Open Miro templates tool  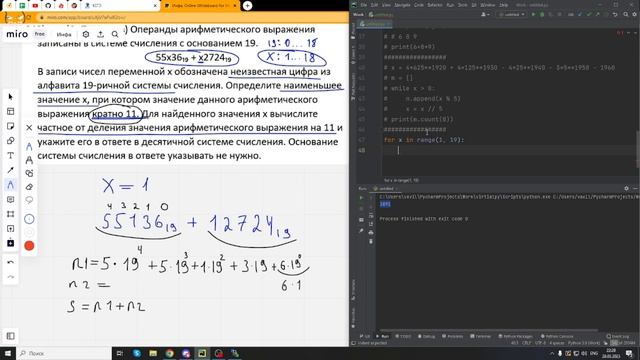pos(11,111)
